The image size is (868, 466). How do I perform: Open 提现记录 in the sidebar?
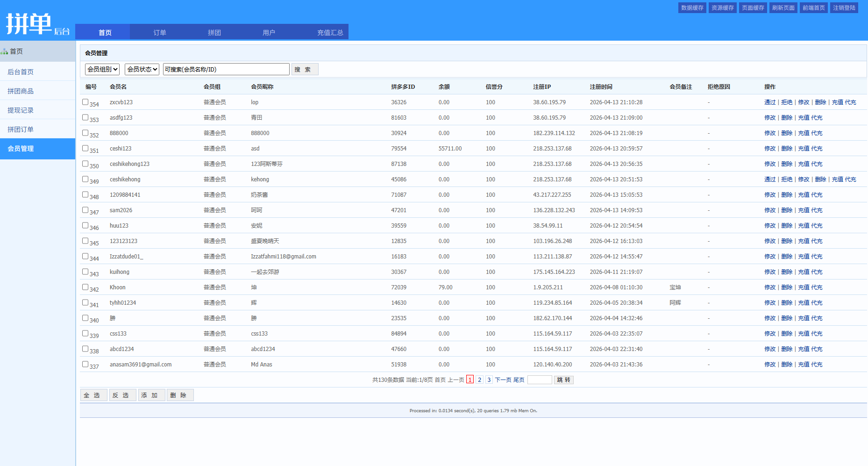pos(21,110)
